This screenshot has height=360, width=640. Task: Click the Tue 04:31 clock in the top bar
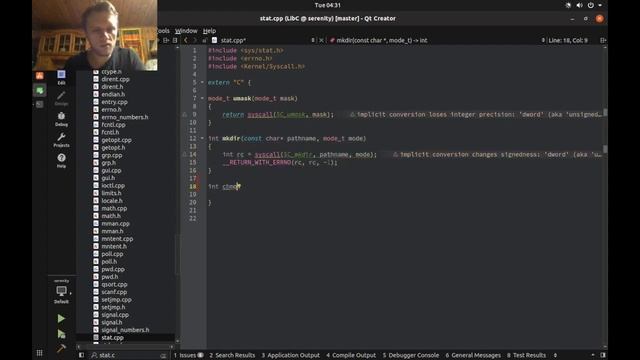pyautogui.click(x=328, y=5)
